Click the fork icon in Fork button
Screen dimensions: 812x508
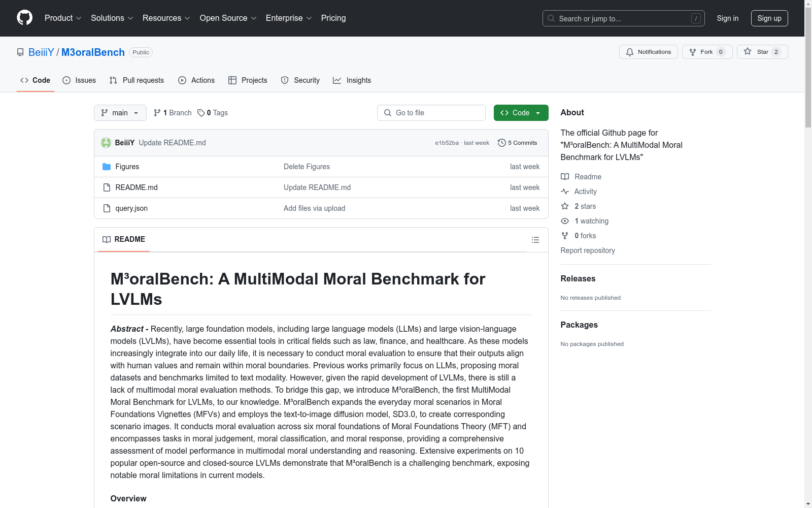point(693,52)
